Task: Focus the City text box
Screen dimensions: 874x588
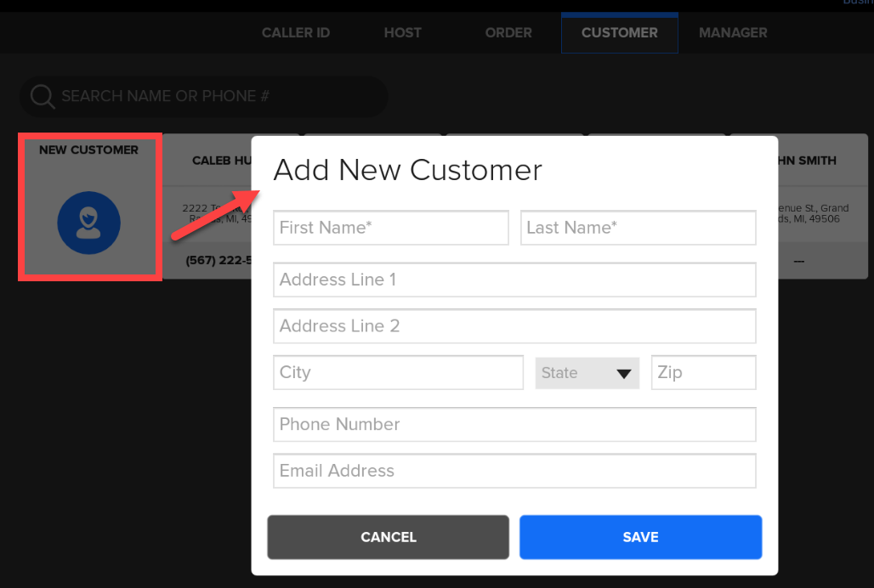Action: point(398,373)
